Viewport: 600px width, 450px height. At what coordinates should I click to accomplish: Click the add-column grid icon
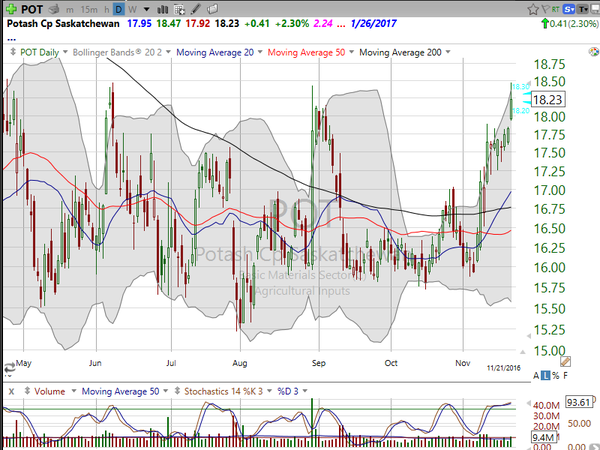point(179,9)
